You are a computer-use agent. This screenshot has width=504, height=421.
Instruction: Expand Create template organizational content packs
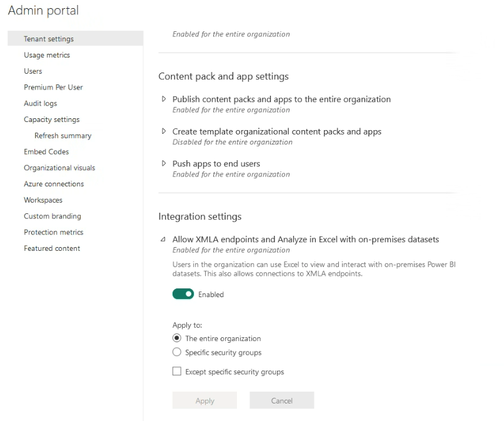(164, 131)
